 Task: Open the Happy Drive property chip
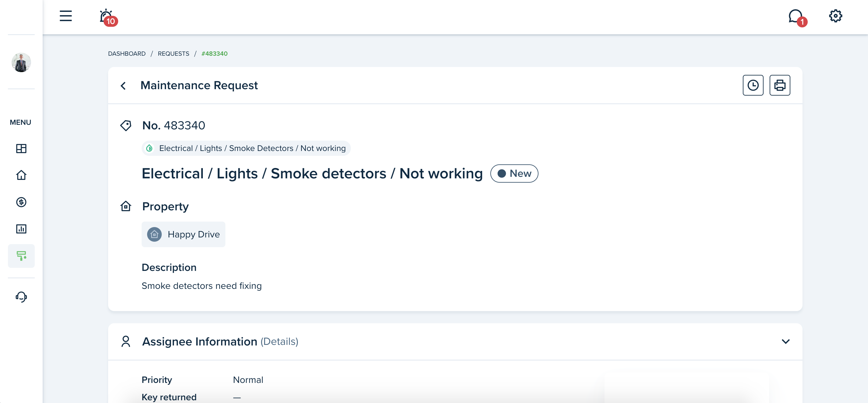[183, 234]
